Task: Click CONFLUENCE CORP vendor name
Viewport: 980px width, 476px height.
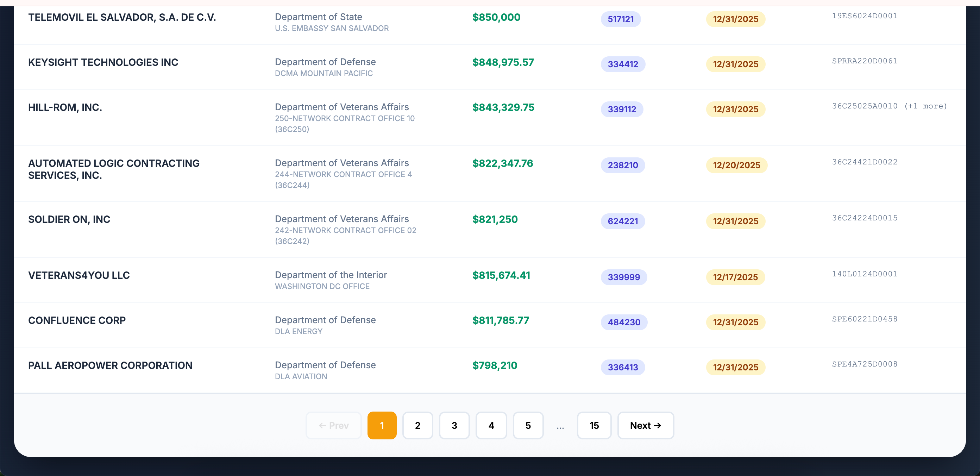Action: (x=77, y=320)
